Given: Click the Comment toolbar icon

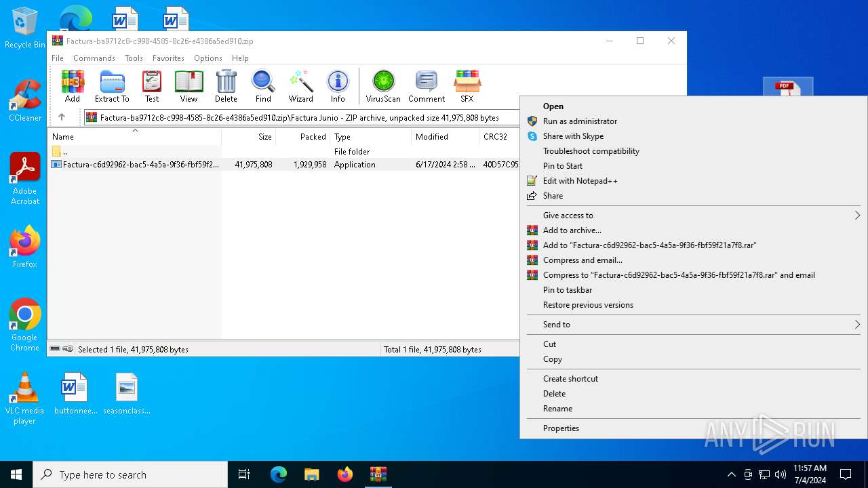Looking at the screenshot, I should tap(427, 87).
